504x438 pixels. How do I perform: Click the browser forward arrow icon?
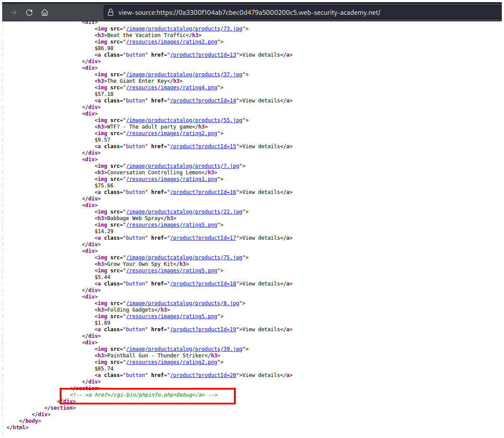tap(14, 13)
